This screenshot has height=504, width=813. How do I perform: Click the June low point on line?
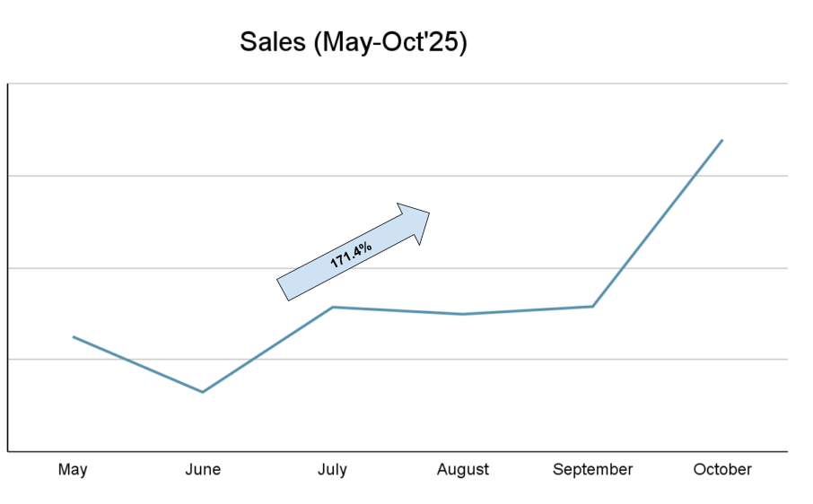click(x=203, y=392)
